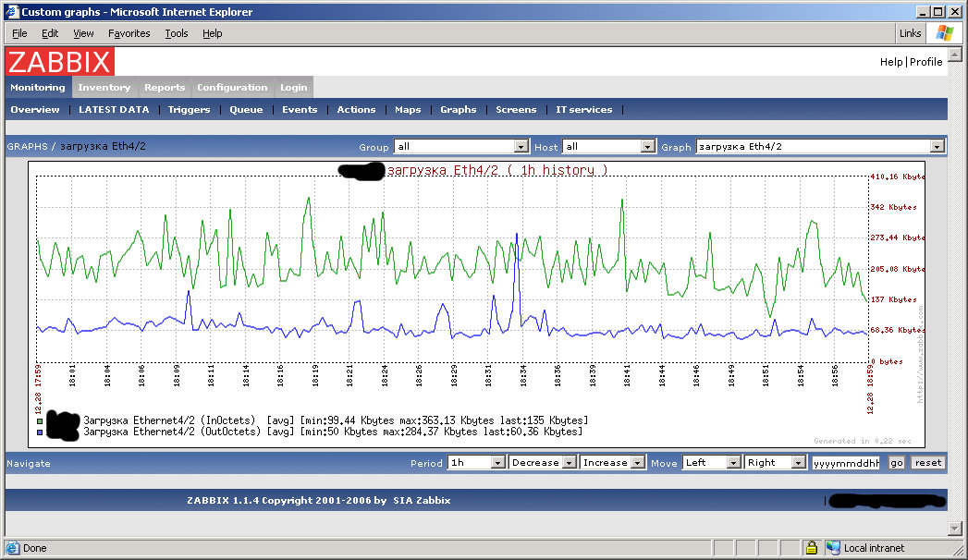Open the File menu
This screenshot has height=560, width=968.
19,33
